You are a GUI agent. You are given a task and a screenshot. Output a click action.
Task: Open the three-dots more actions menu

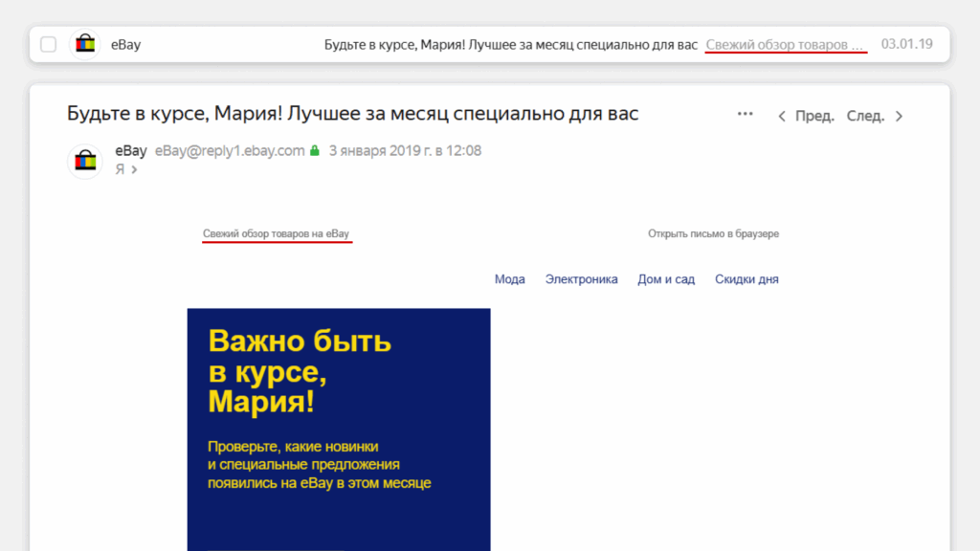pyautogui.click(x=745, y=115)
